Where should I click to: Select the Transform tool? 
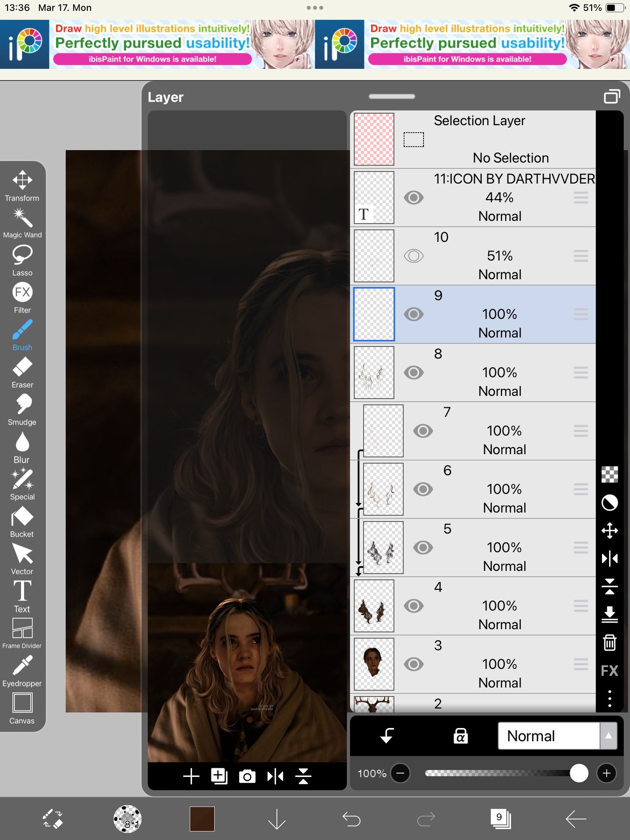click(22, 186)
